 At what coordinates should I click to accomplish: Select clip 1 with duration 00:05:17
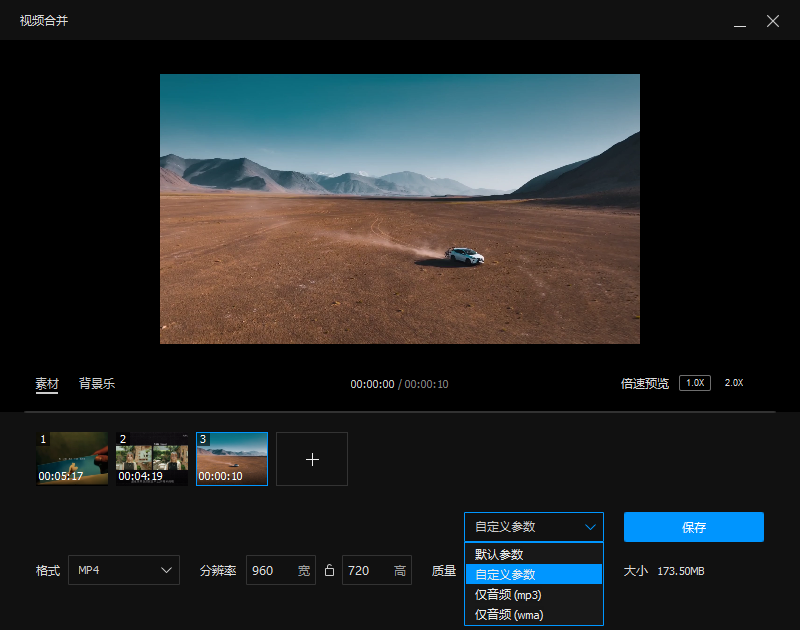tap(72, 459)
